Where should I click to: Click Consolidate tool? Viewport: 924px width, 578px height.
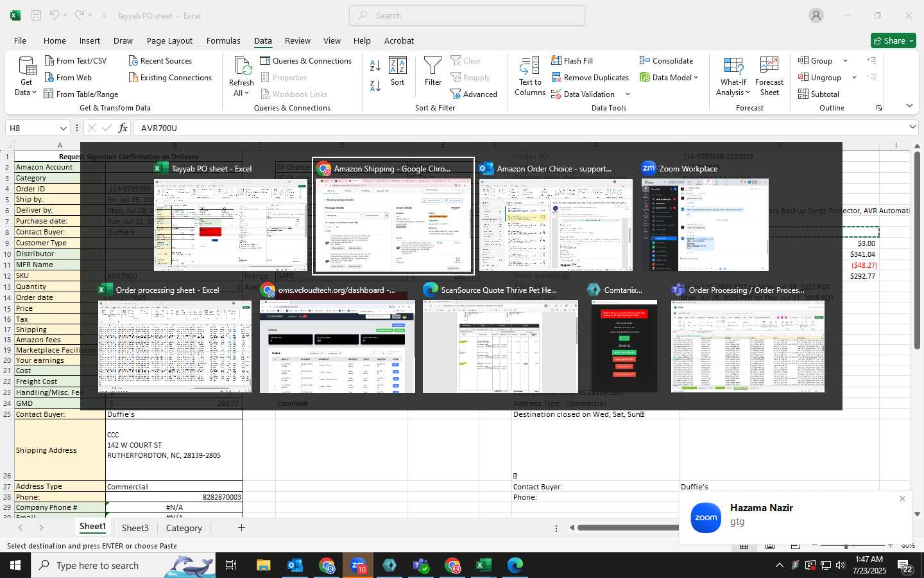pos(666,61)
